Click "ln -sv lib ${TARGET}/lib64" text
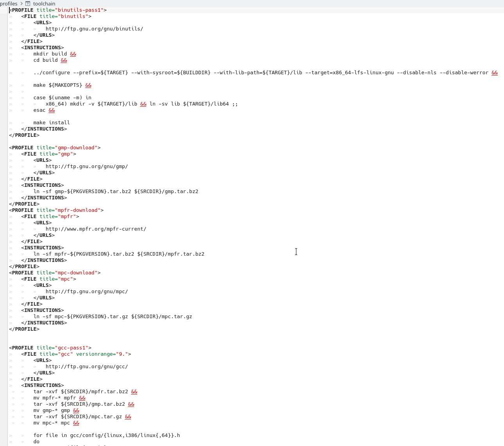Image resolution: width=504 pixels, height=446 pixels. pos(189,104)
